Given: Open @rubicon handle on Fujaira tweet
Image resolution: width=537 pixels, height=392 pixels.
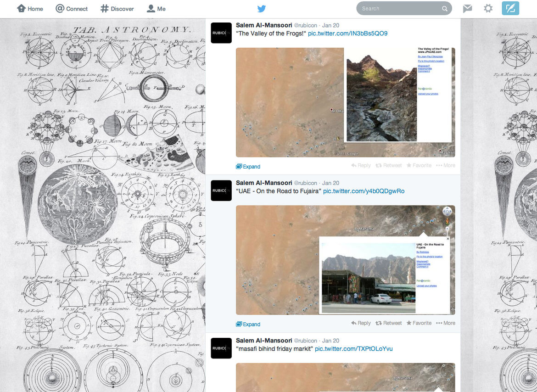Looking at the screenshot, I should click(x=306, y=183).
